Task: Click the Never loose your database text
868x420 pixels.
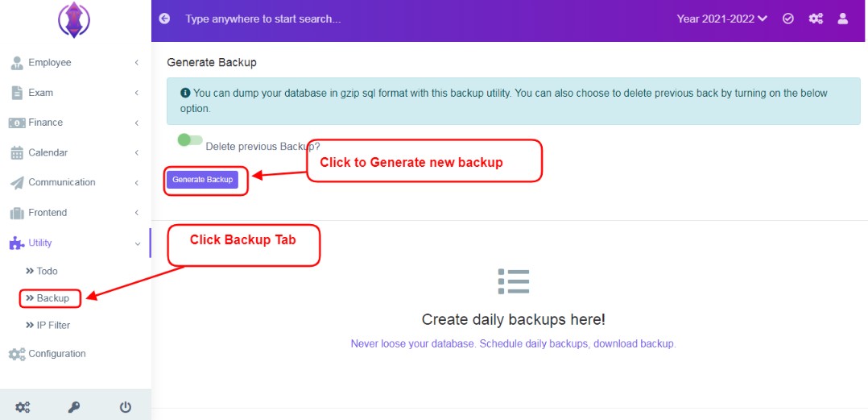Action: tap(513, 343)
